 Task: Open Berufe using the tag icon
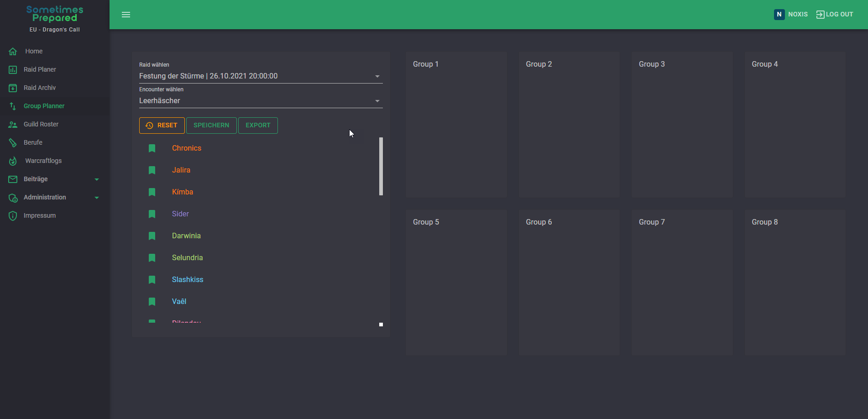13,142
